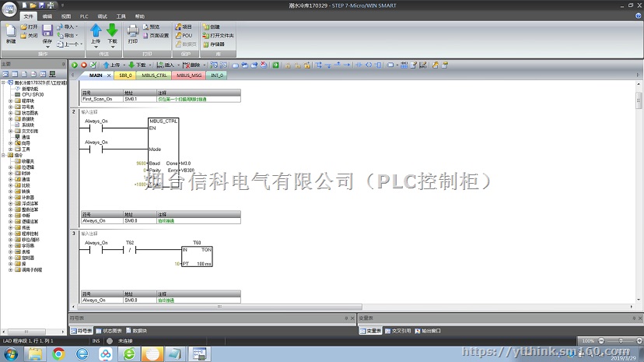This screenshot has height=362, width=644.
Task: Switch to MBUS_MSG editor tab
Action: [189, 76]
